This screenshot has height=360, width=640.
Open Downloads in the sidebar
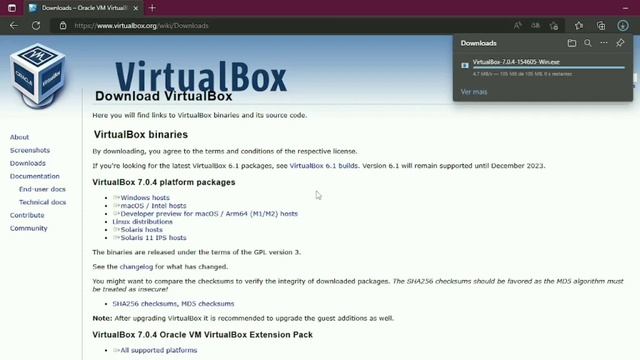point(28,163)
